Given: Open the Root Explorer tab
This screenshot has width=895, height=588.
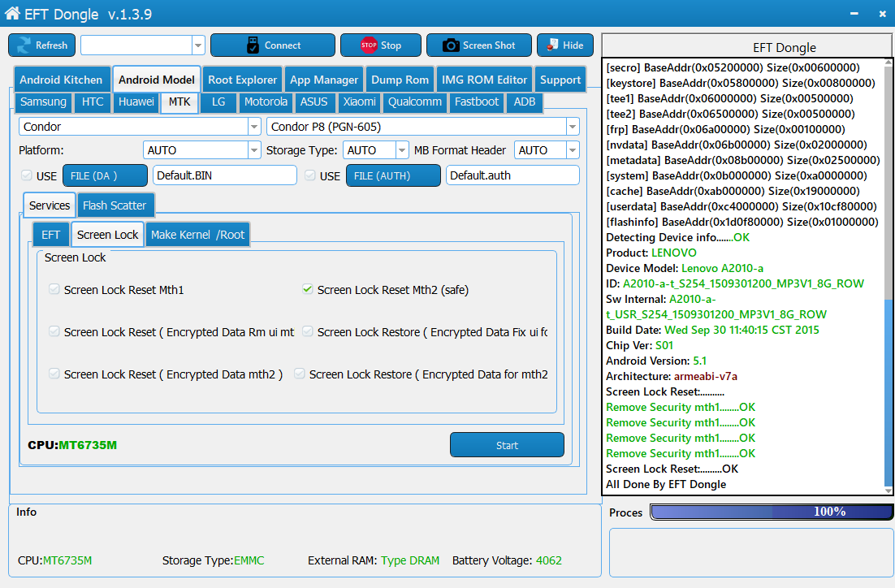Looking at the screenshot, I should click(242, 80).
